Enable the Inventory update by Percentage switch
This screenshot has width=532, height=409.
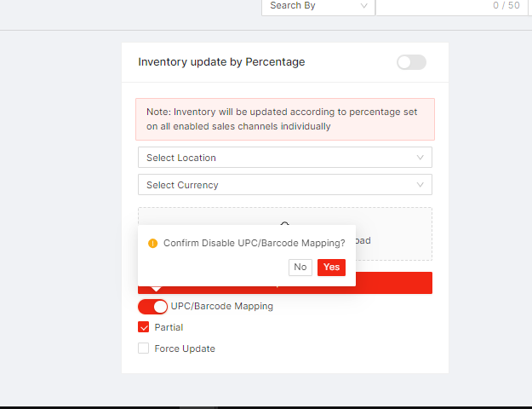(411, 62)
